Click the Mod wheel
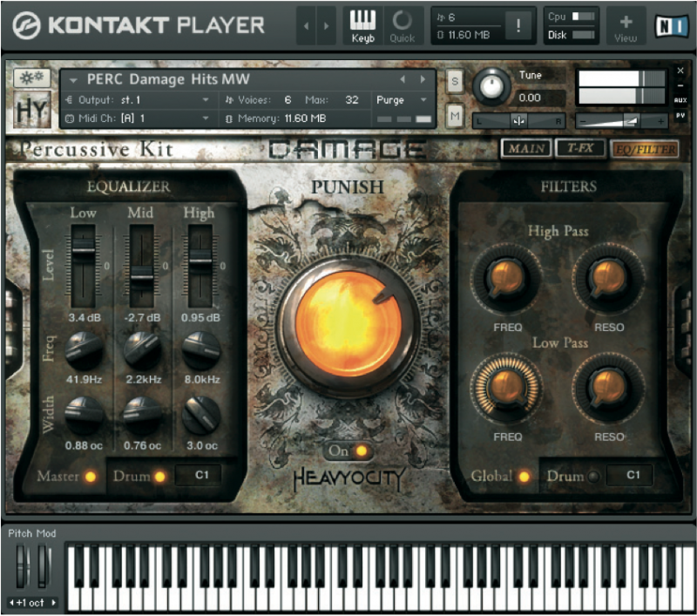This screenshot has height=616, width=697. point(44,566)
